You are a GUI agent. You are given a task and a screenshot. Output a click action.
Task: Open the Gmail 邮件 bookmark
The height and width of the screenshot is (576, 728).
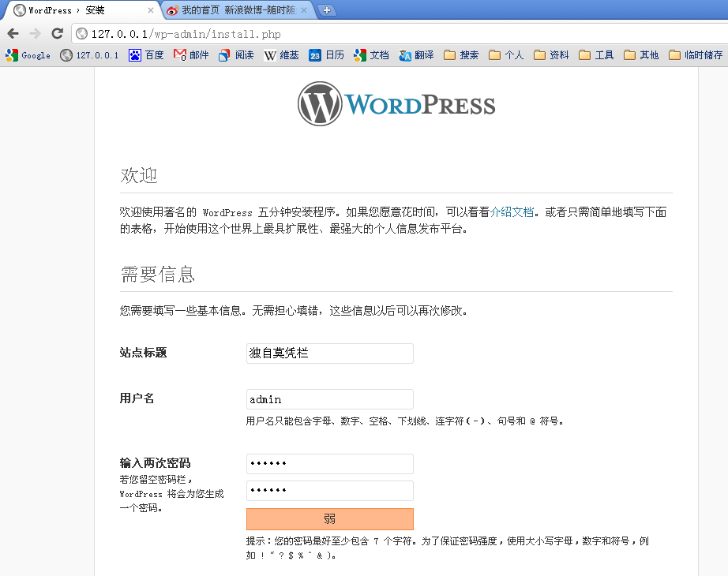click(191, 55)
